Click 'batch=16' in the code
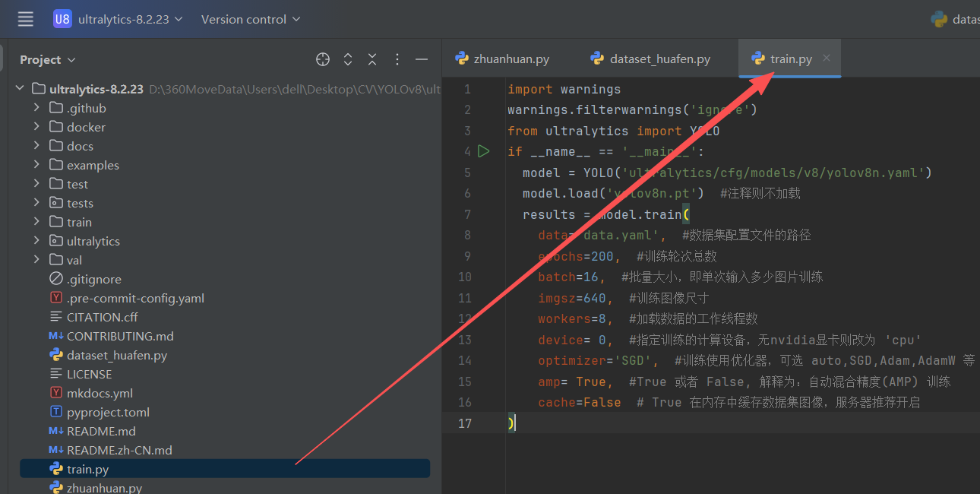The width and height of the screenshot is (980, 494). click(x=568, y=277)
